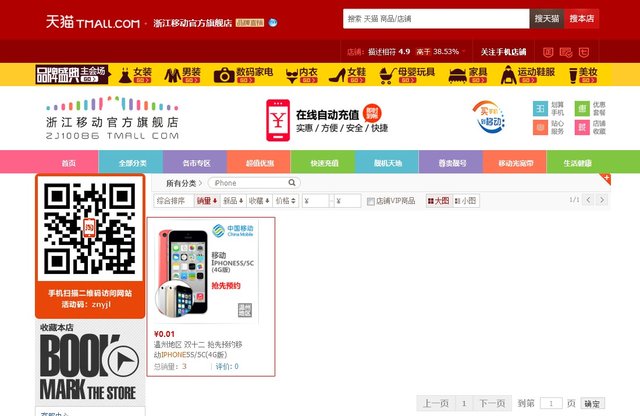Click the last shield icon in the red bar
Viewport: 640px width, 416px height.
584,52
